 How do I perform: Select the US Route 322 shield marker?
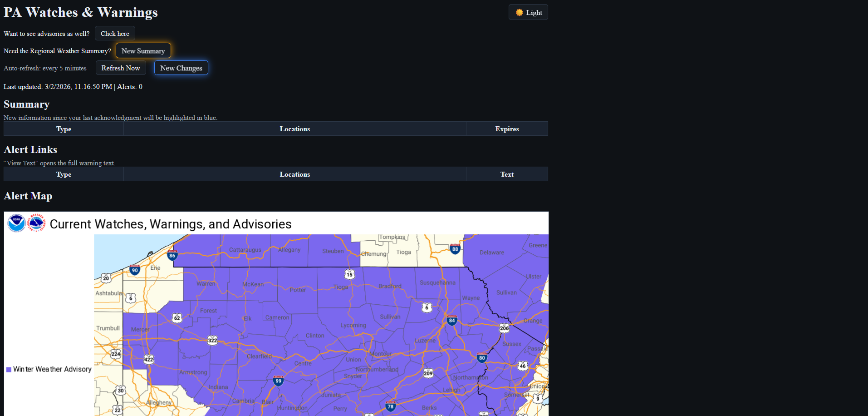[x=212, y=340]
